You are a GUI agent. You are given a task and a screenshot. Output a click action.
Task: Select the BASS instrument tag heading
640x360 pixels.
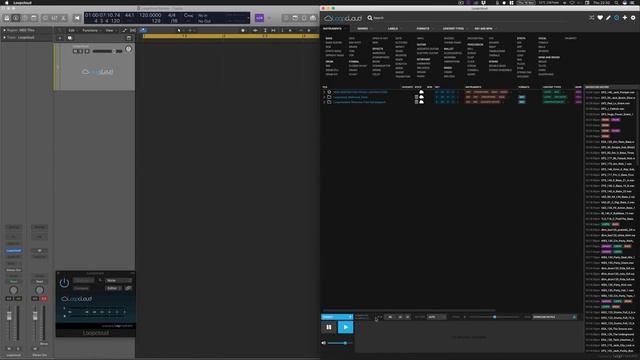coord(329,38)
